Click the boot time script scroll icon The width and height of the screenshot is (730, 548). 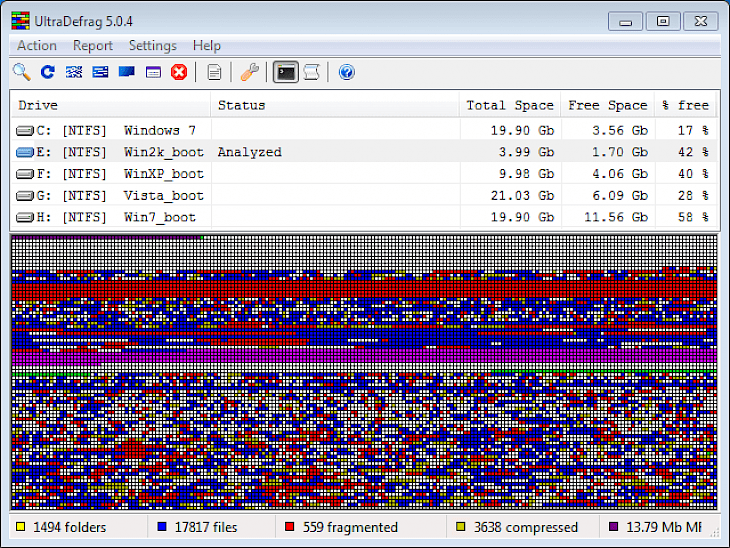[311, 72]
